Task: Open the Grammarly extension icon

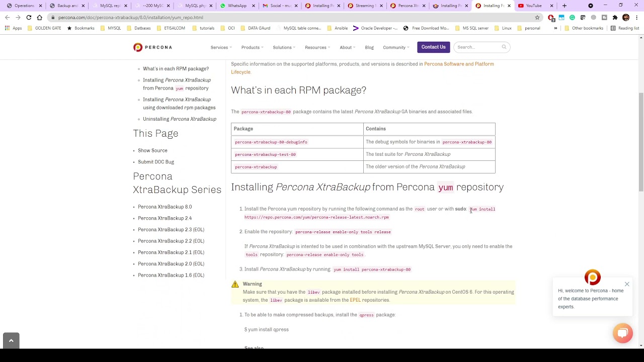Action: tap(572, 18)
